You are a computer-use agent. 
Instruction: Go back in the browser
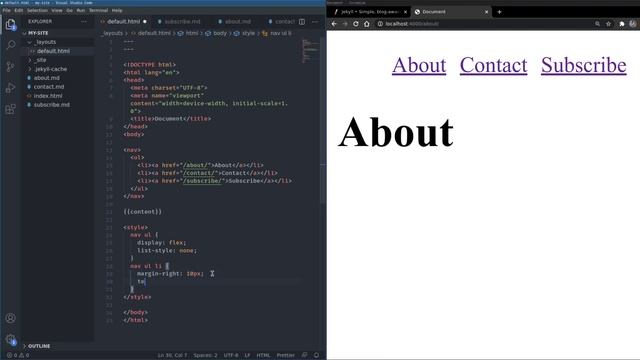[334, 24]
